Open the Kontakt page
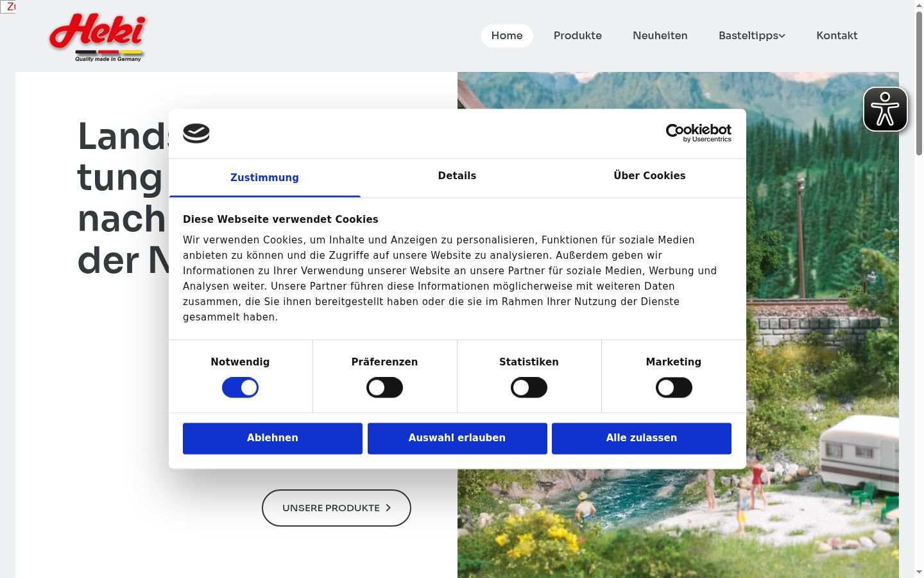Screen dimensions: 924x578 point(837,36)
